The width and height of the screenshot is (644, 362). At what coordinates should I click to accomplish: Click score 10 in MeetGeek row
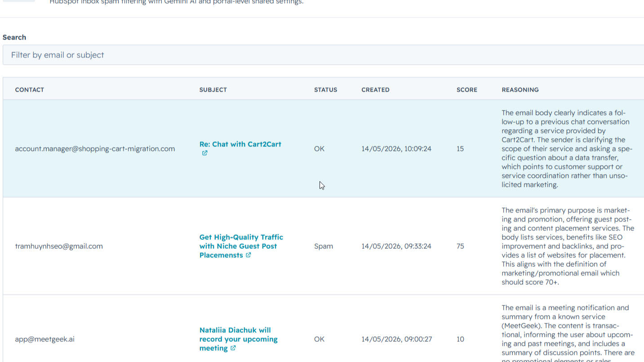pyautogui.click(x=460, y=339)
